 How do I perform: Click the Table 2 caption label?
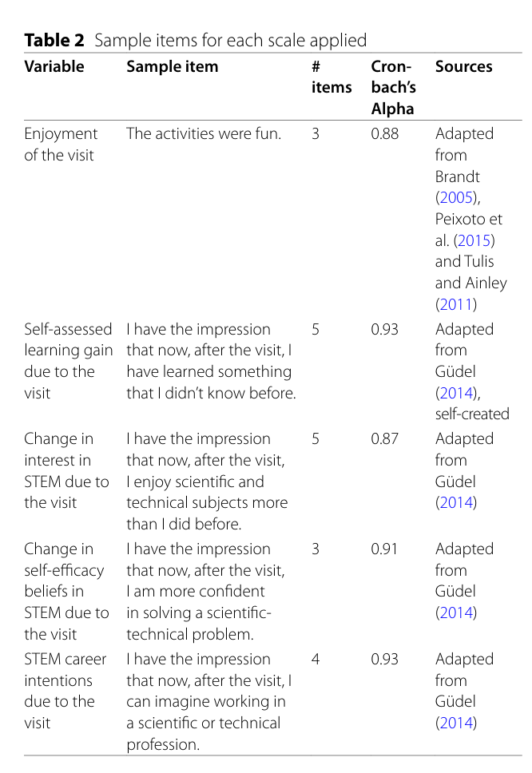[54, 41]
